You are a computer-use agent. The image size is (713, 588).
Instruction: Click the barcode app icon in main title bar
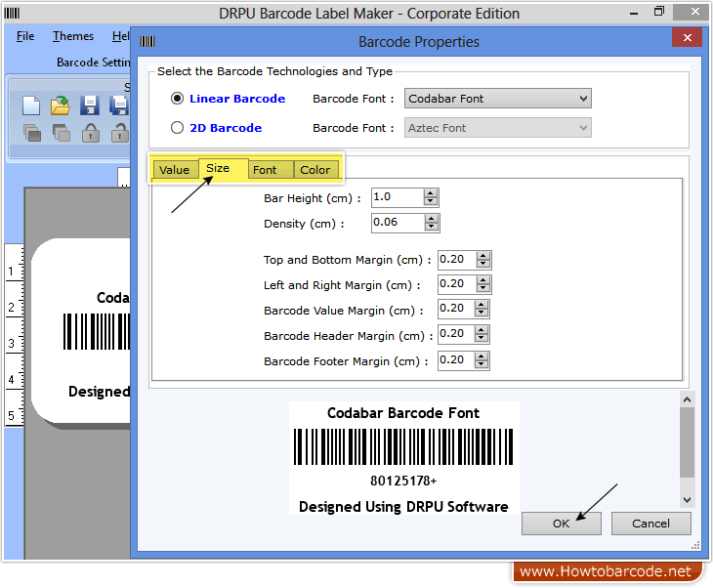coord(12,14)
